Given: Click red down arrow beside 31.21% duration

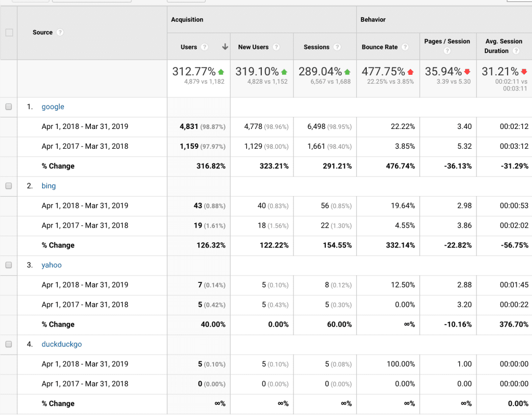Looking at the screenshot, I should (x=524, y=72).
